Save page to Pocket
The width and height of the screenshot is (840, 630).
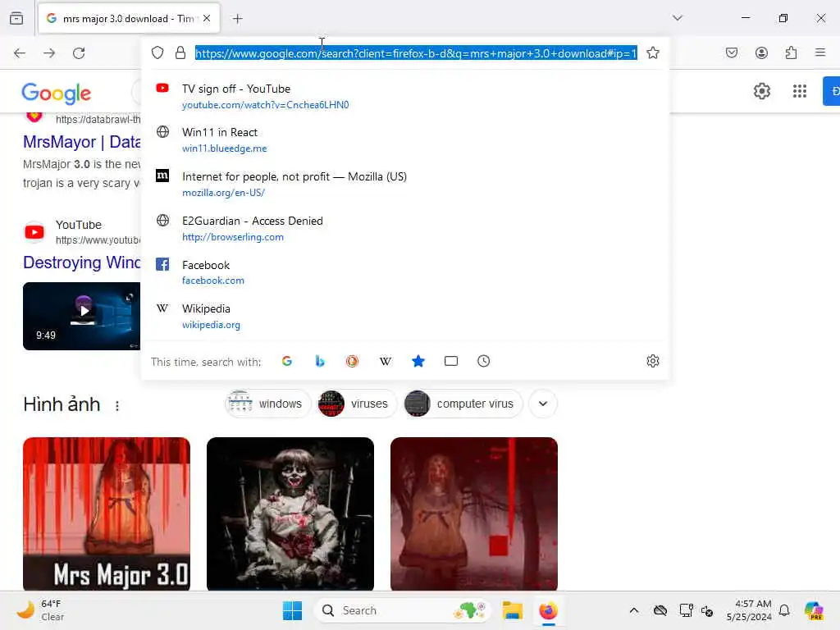732,52
